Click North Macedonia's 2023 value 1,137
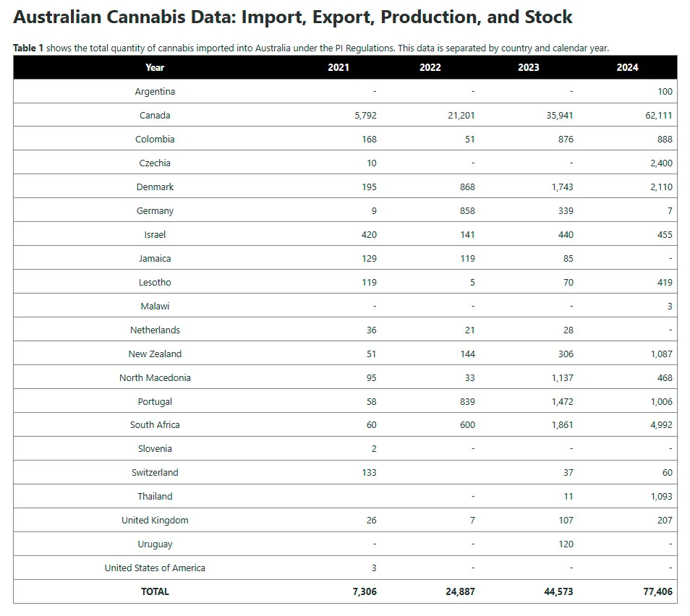Screen dimensions: 690x616 point(561,378)
